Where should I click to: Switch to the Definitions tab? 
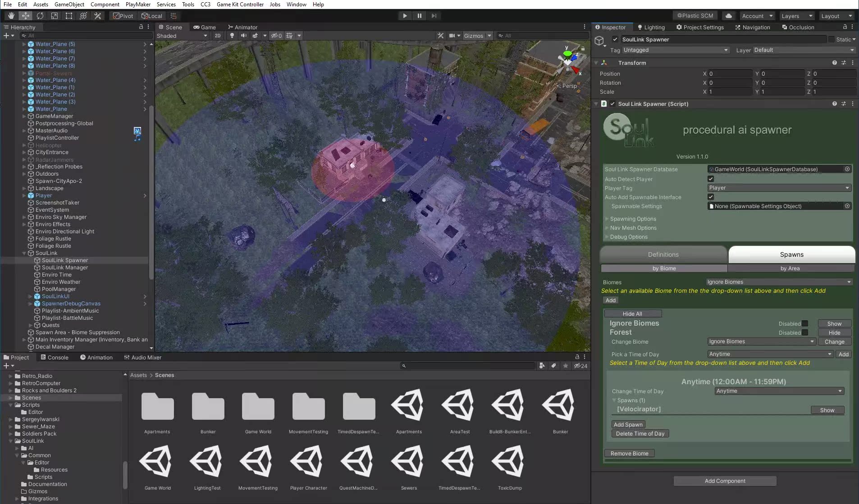coord(663,254)
